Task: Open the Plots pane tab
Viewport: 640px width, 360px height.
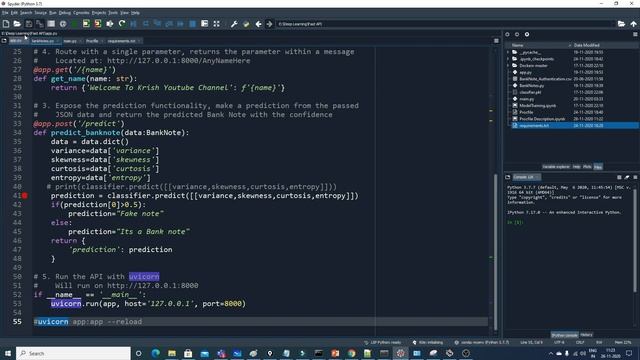Action: (x=587, y=167)
